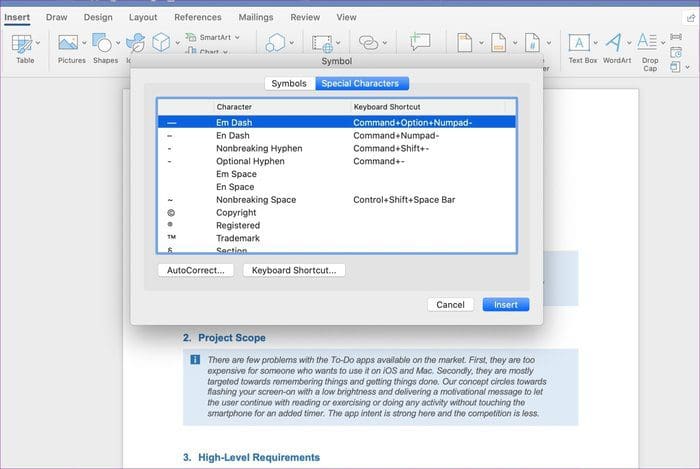Screen dimensions: 700x469
Task: Open the Design ribbon tab
Action: 98,17
